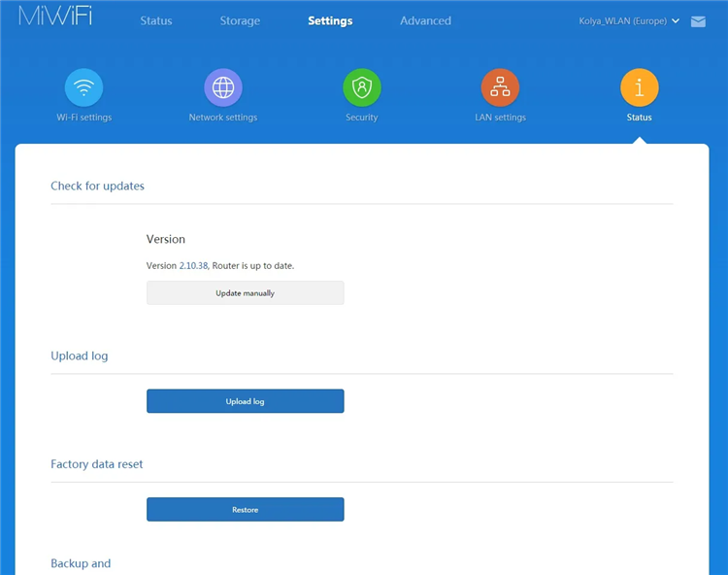Expand Kolya_WLAN (Europe) dropdown
Viewport: 728px width, 575px height.
tap(629, 21)
